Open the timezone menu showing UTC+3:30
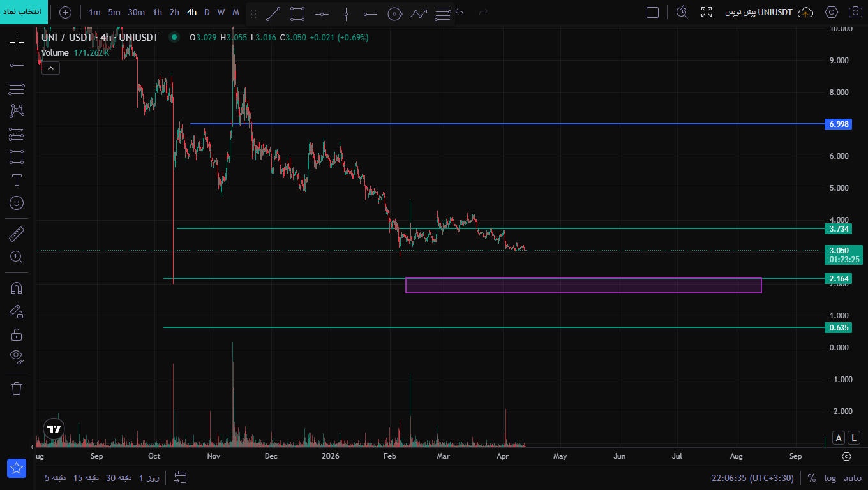 tap(752, 478)
